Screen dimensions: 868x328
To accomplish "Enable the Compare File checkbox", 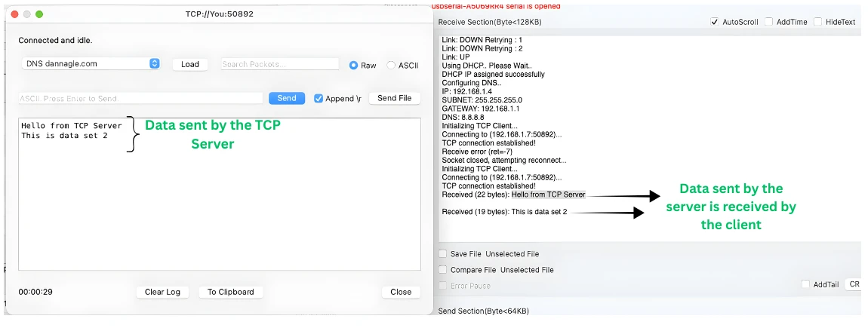I will [443, 270].
